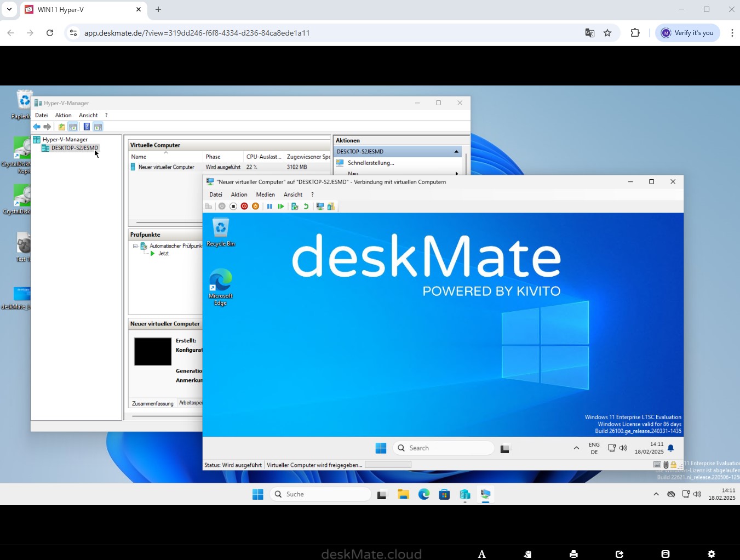Open the Medien menu

(265, 195)
